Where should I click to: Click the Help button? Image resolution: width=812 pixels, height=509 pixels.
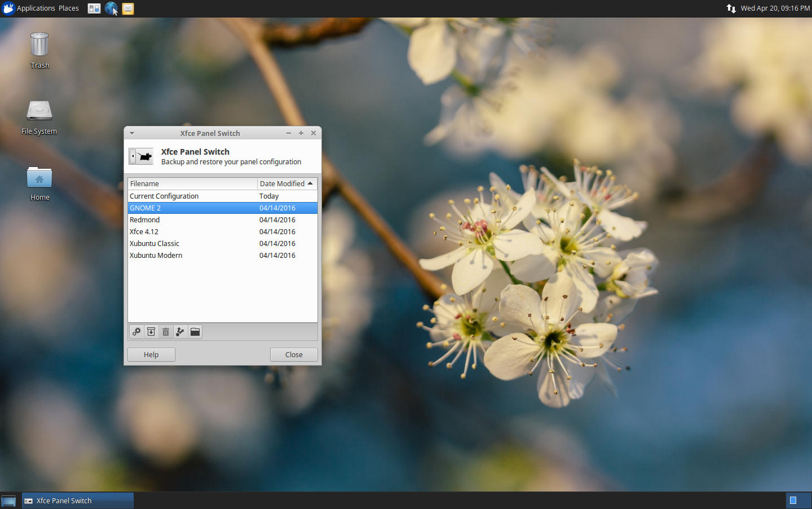click(x=151, y=354)
